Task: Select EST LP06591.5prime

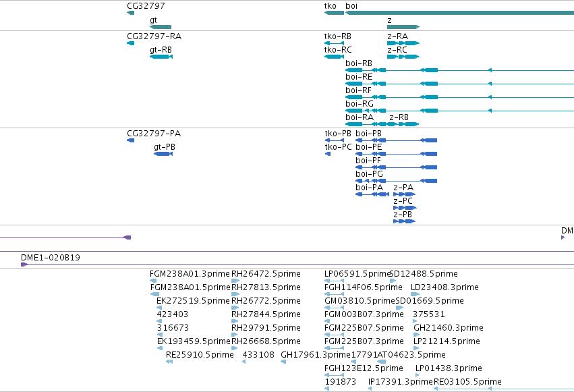Action: (335, 281)
